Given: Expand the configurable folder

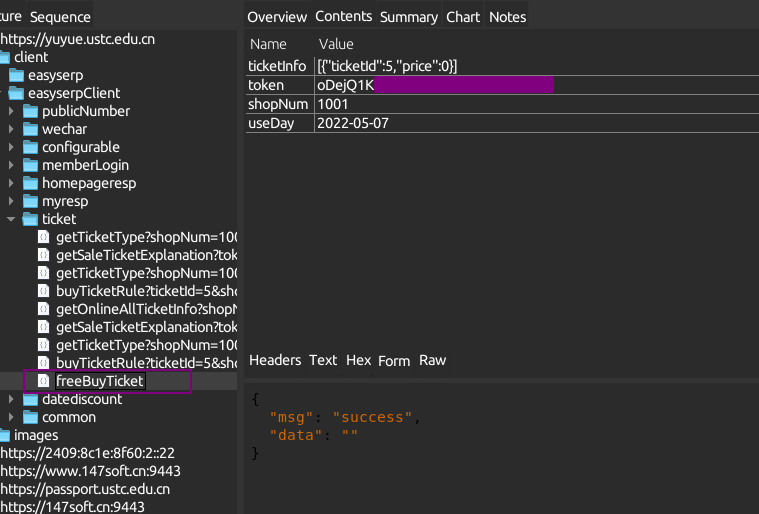Looking at the screenshot, I should (x=10, y=147).
